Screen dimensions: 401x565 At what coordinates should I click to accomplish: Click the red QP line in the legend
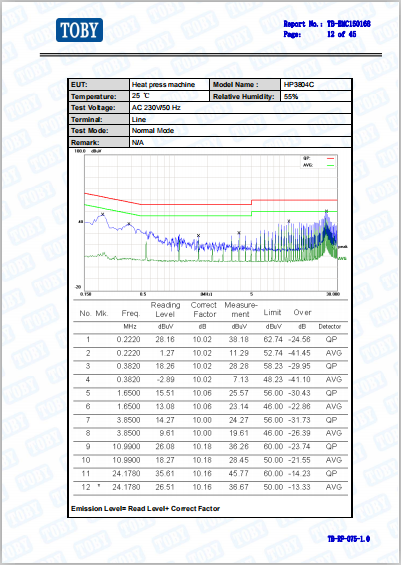pyautogui.click(x=330, y=158)
